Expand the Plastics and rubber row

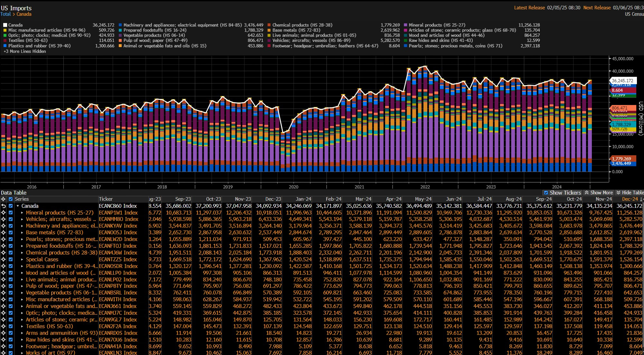tap(22, 266)
